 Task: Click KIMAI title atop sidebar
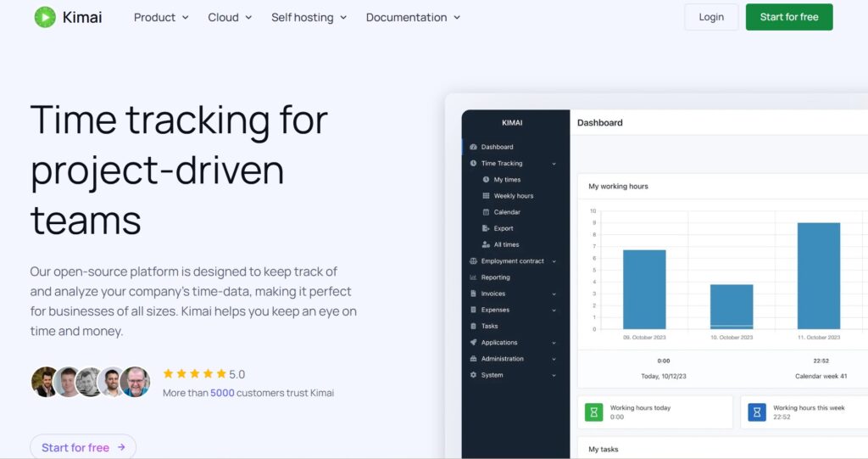(x=512, y=122)
